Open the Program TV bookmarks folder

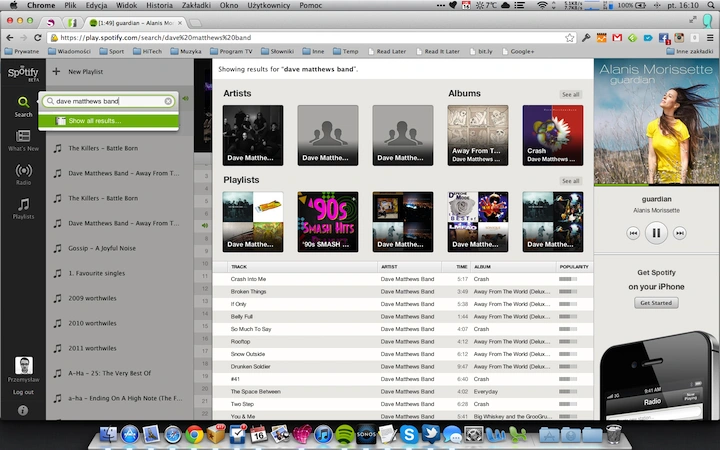tap(231, 51)
